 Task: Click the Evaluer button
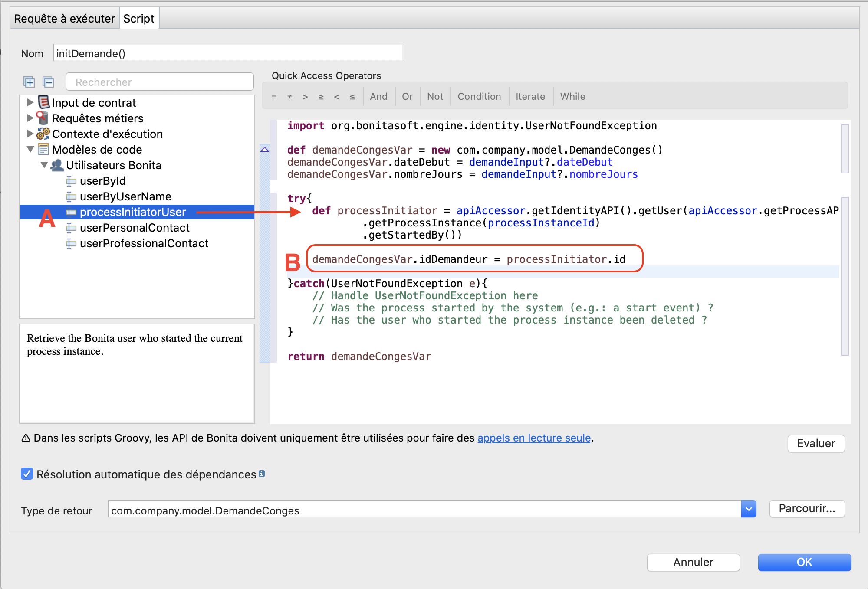pyautogui.click(x=816, y=443)
